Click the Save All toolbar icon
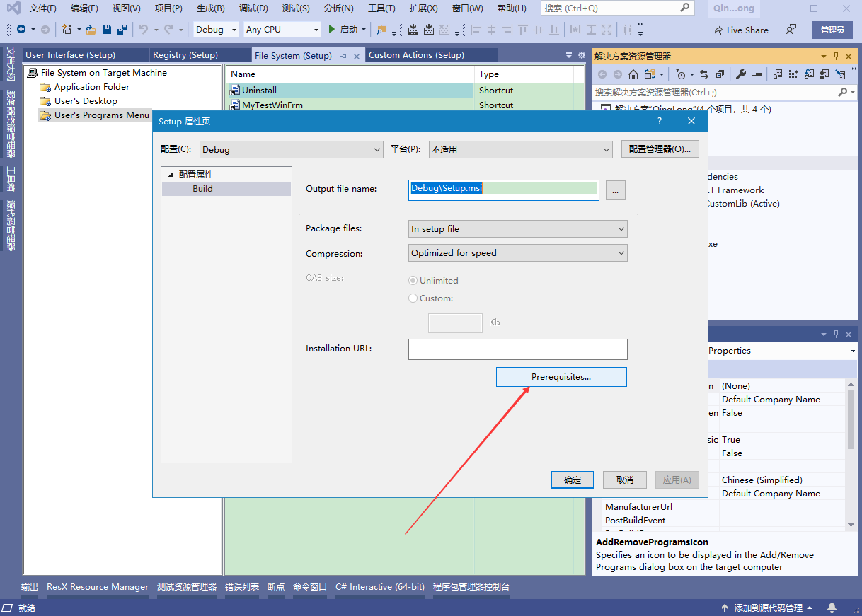862x616 pixels. point(122,30)
